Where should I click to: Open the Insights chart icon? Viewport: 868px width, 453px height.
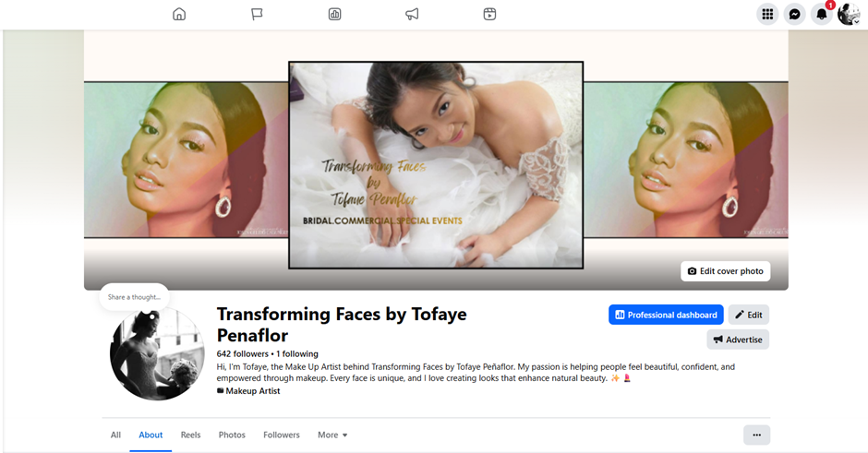pos(334,14)
